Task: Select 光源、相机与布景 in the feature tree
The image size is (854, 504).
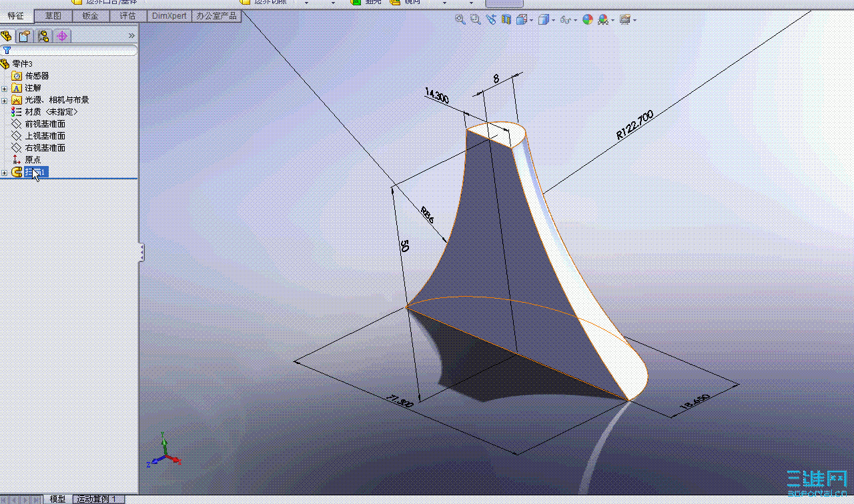Action: click(57, 100)
